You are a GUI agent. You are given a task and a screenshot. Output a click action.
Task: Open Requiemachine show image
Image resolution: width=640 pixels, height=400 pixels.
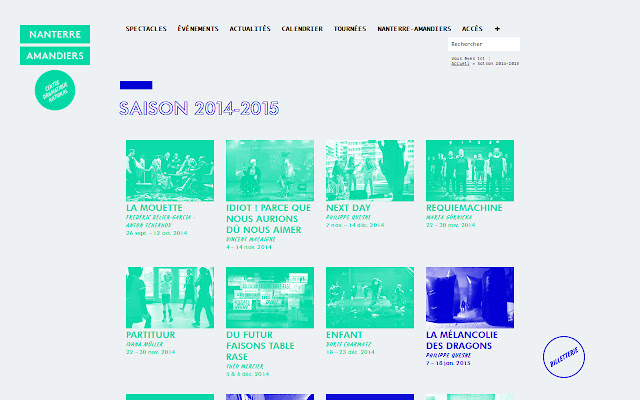tap(470, 171)
